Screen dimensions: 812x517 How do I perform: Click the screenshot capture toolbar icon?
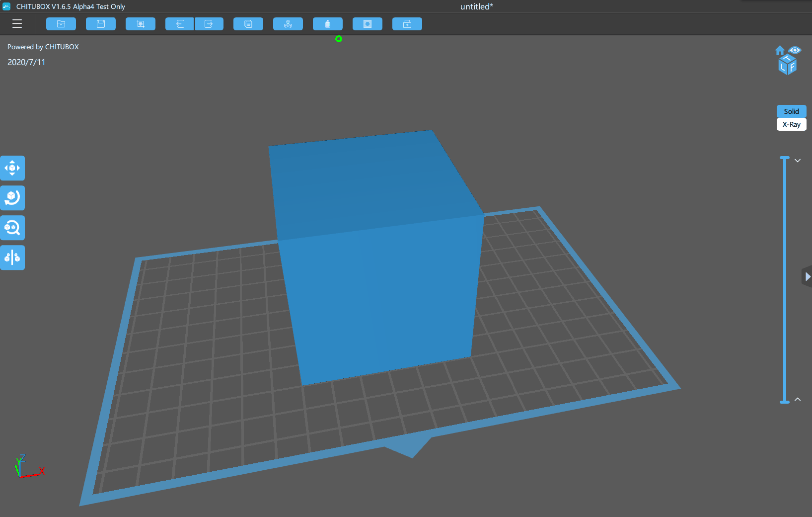(x=141, y=24)
